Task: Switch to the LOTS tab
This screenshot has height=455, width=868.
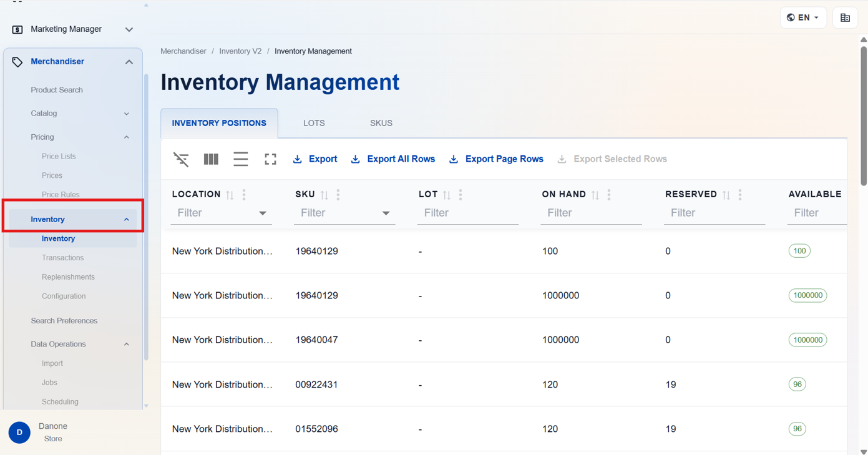Action: click(314, 123)
